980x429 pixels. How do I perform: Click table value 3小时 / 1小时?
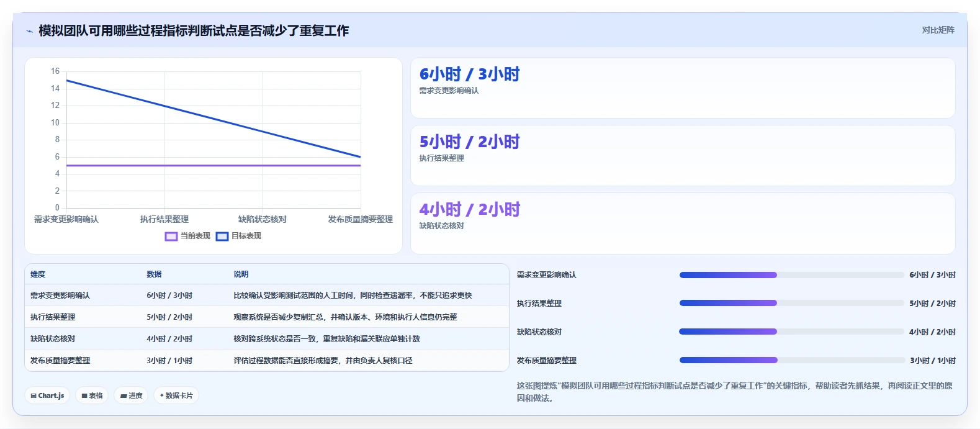(169, 361)
